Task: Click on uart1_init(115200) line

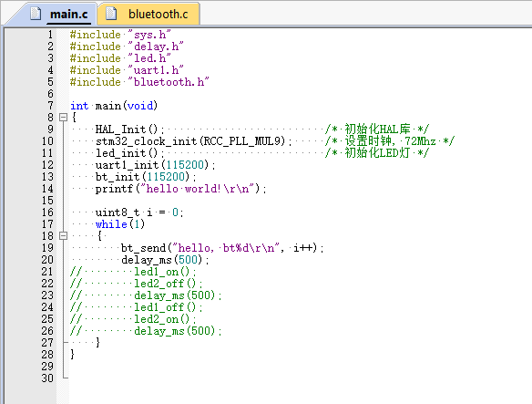Action: point(155,165)
